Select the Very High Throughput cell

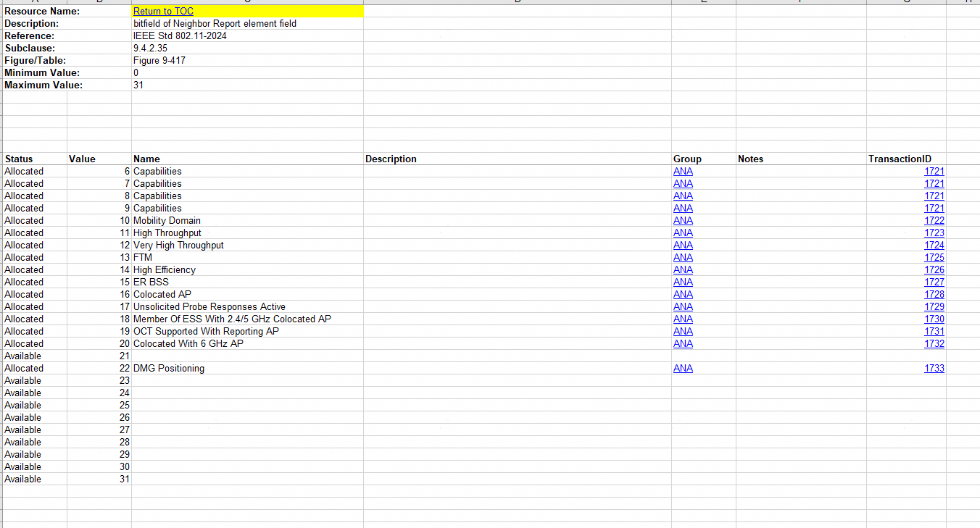178,246
